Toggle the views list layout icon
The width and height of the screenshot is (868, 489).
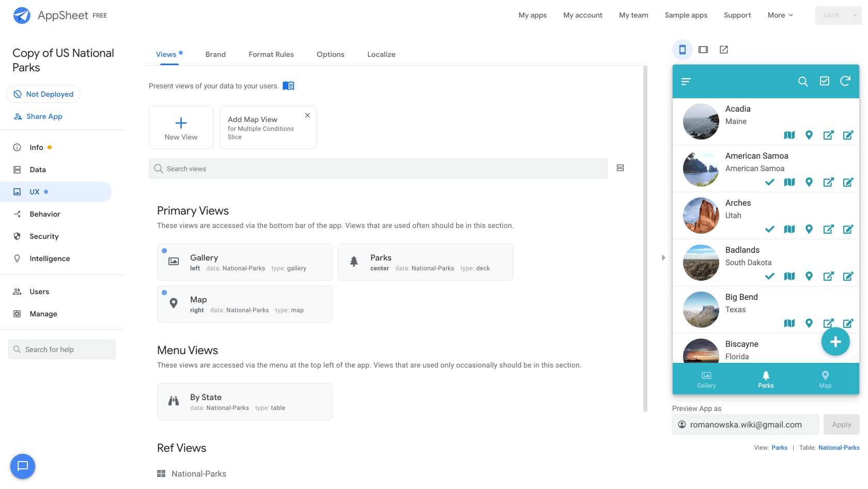tap(621, 168)
